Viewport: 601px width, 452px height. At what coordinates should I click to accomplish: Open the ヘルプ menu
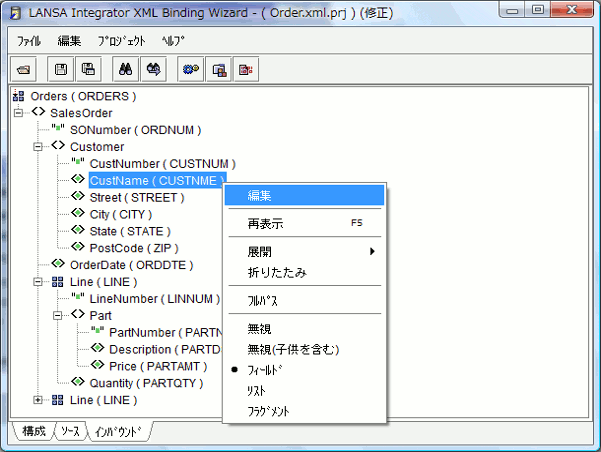[173, 40]
